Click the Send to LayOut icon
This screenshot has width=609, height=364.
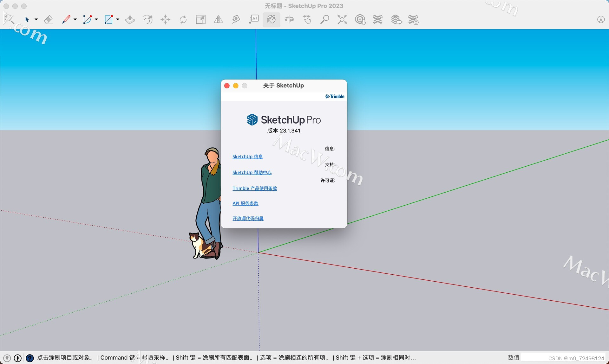coord(396,20)
